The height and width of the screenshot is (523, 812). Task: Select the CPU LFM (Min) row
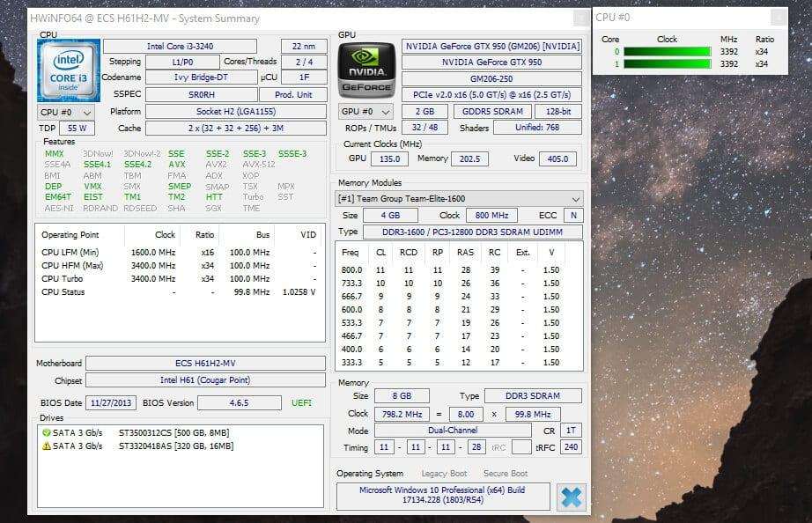[179, 253]
